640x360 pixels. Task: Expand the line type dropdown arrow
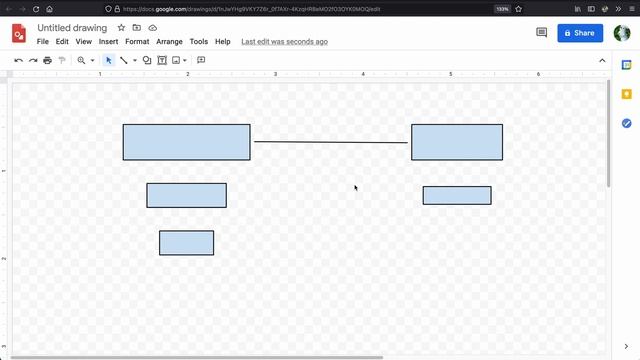pyautogui.click(x=135, y=60)
